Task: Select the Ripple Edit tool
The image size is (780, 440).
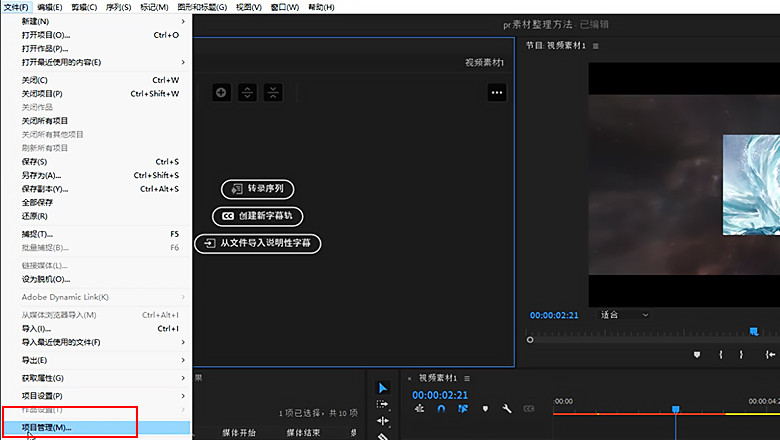Action: coord(383,420)
